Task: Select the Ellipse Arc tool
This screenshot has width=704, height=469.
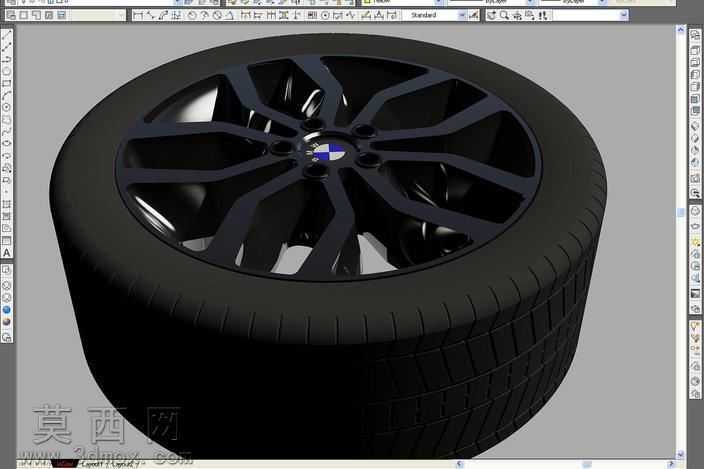Action: point(7,155)
